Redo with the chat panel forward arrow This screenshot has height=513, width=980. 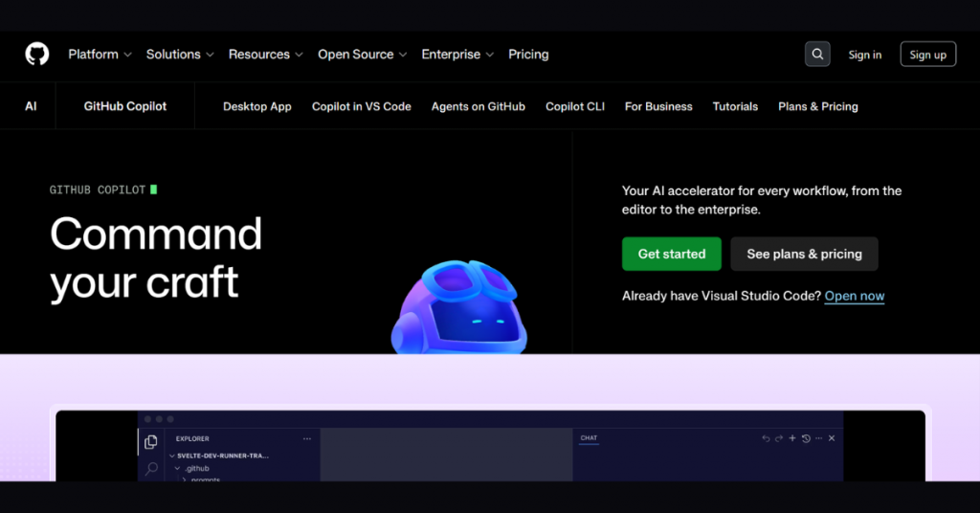779,438
